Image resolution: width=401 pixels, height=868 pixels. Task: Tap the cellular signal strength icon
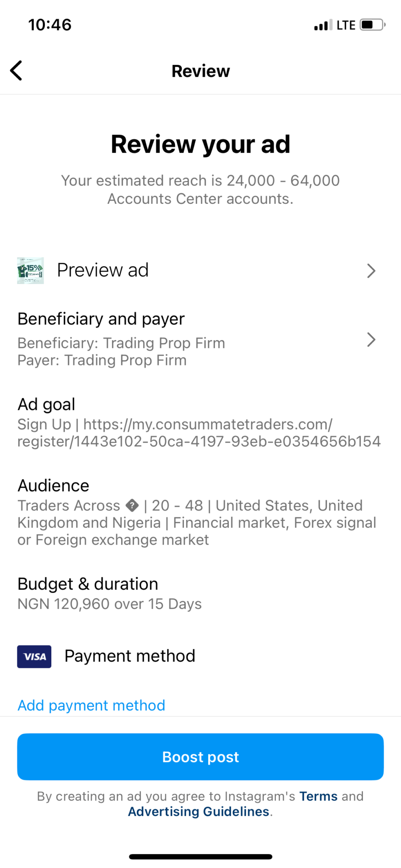[323, 25]
